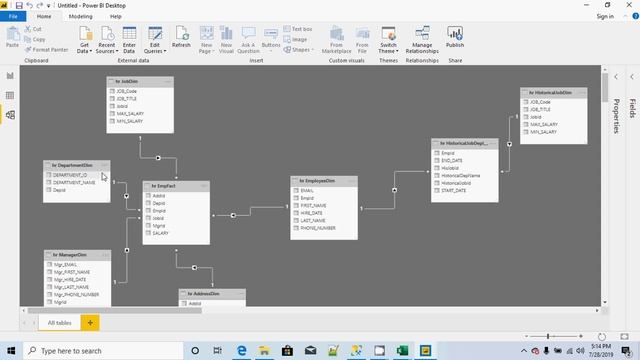Click the Cut command icon
This screenshot has width=640, height=360.
(28, 29)
